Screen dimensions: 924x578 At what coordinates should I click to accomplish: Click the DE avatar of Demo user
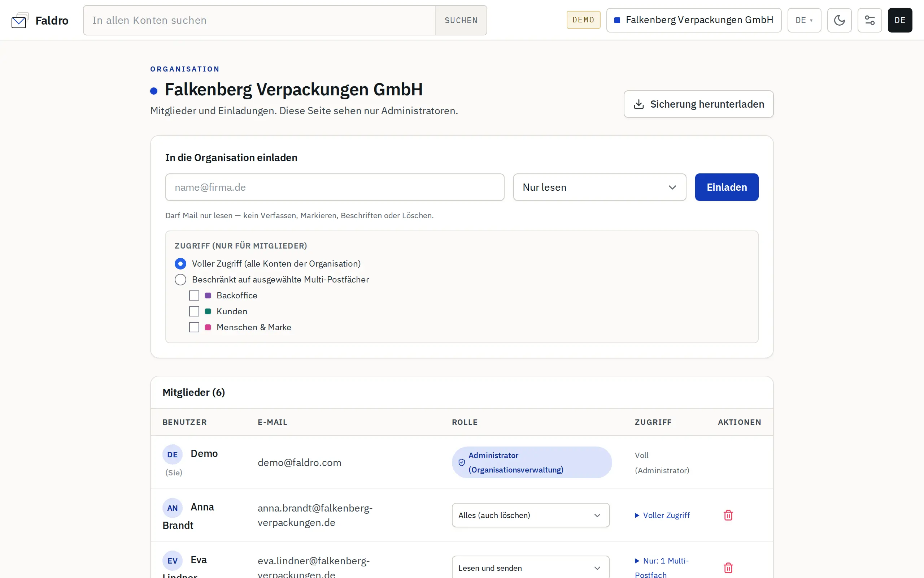pyautogui.click(x=172, y=454)
